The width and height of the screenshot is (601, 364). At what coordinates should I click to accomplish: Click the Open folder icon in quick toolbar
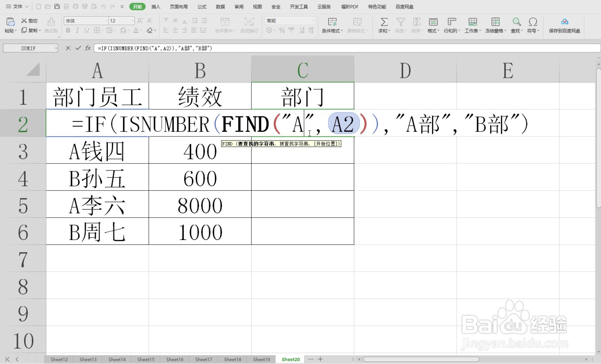click(48, 6)
